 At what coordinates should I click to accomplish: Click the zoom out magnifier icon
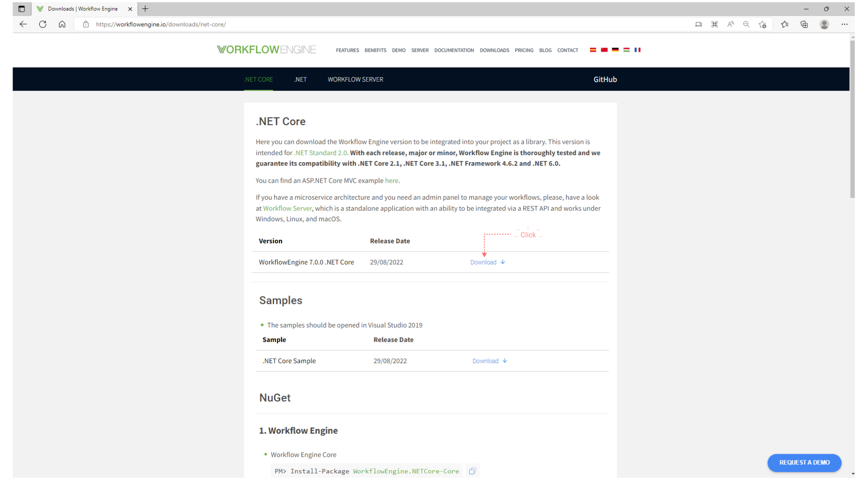pyautogui.click(x=746, y=25)
